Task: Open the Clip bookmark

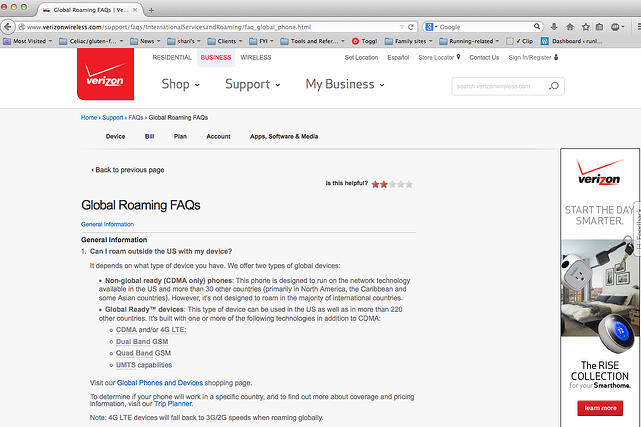Action: click(x=520, y=41)
